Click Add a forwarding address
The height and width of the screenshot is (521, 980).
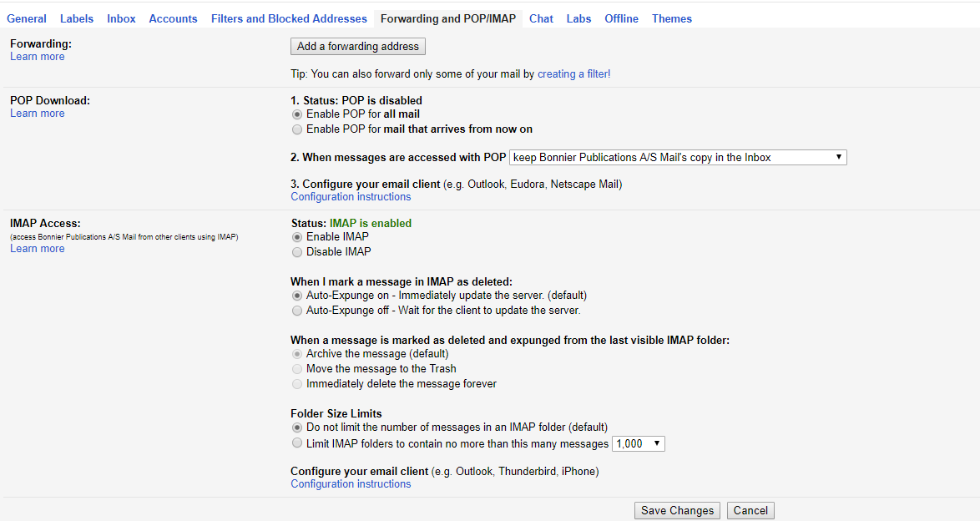coord(357,46)
